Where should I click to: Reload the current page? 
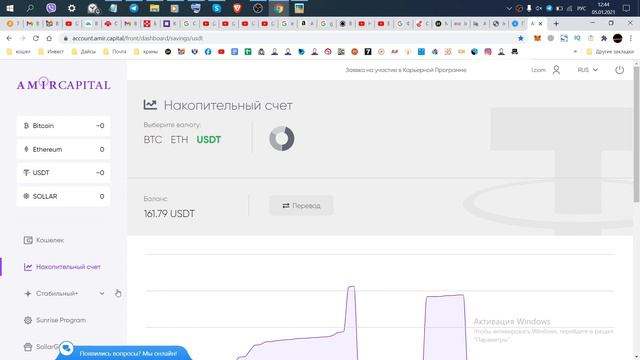(36, 38)
